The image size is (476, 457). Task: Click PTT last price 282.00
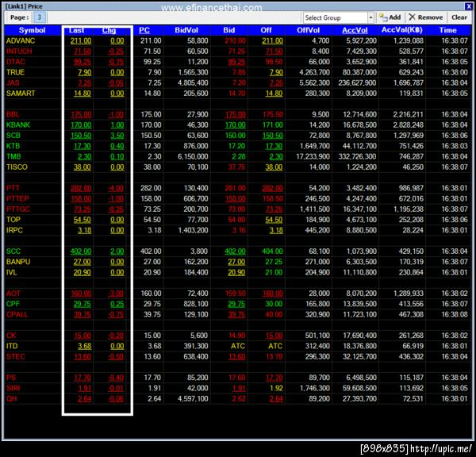(81, 188)
